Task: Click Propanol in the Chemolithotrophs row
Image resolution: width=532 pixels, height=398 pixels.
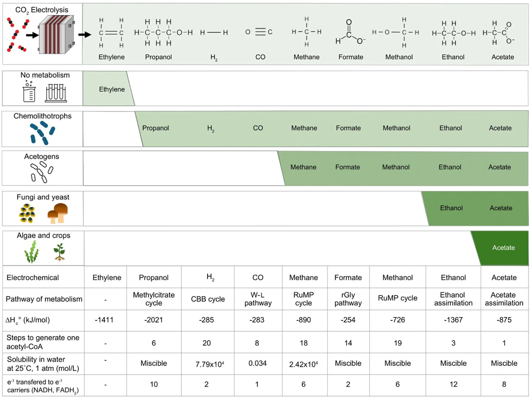Action: coord(155,128)
